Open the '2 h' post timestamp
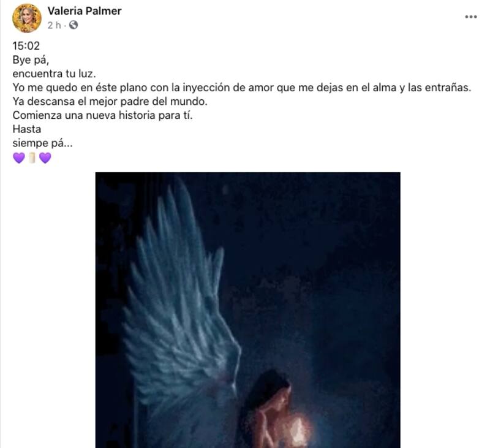Image resolution: width=490 pixels, height=448 pixels. 54,25
